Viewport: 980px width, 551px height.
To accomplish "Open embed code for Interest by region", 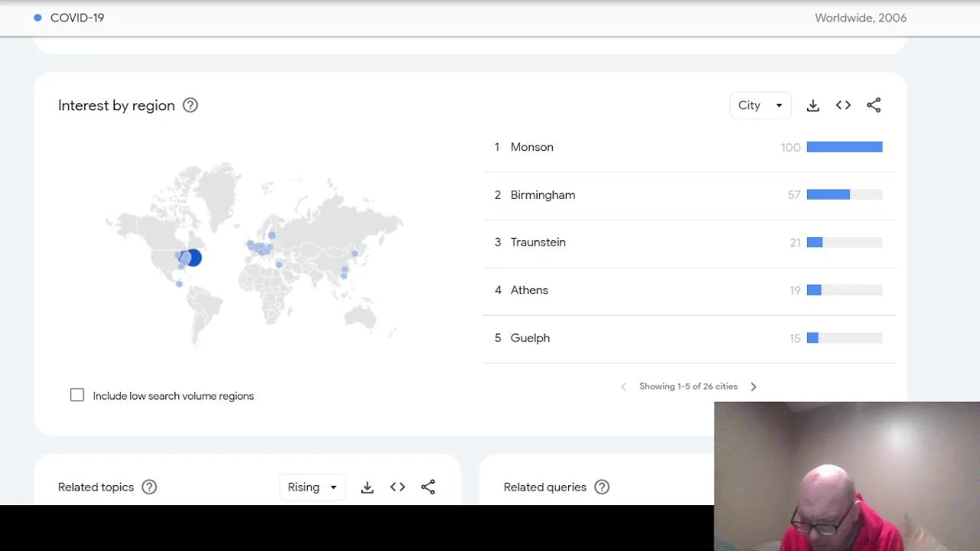I will [843, 106].
